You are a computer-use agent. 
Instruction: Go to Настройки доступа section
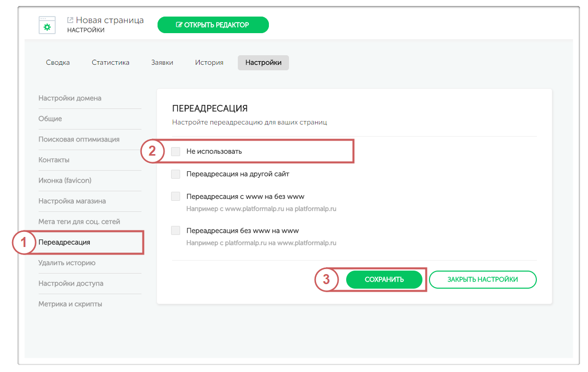71,284
